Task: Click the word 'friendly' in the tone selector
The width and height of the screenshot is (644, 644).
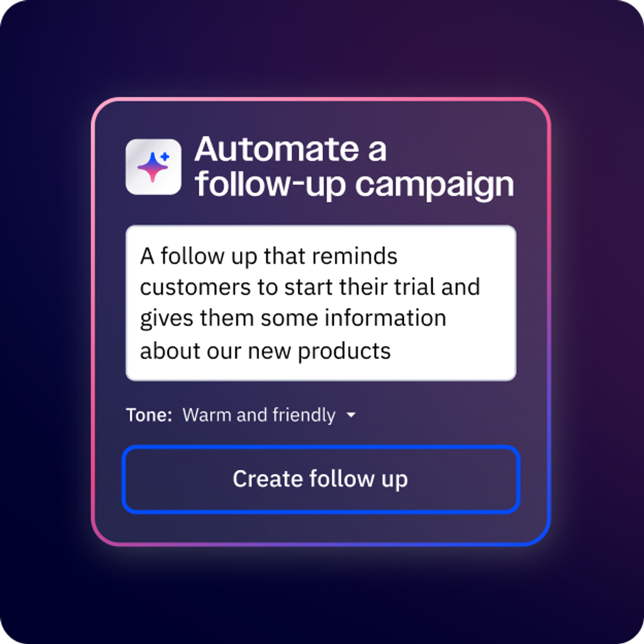Action: pos(304,415)
